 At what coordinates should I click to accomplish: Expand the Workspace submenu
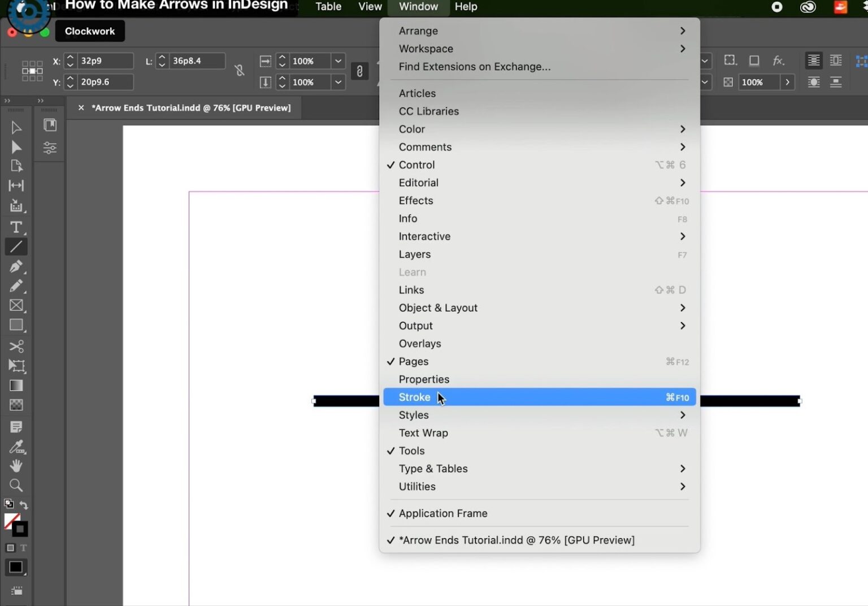[540, 49]
